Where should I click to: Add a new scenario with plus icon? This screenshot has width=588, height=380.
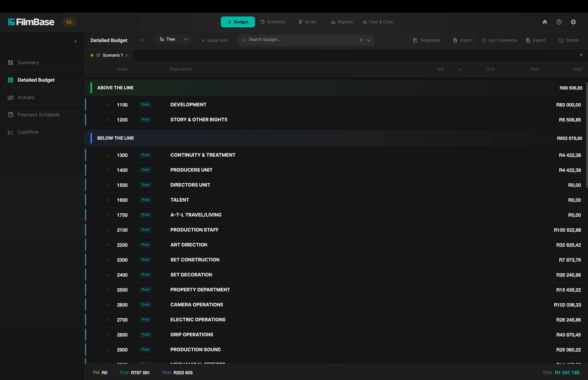point(581,55)
